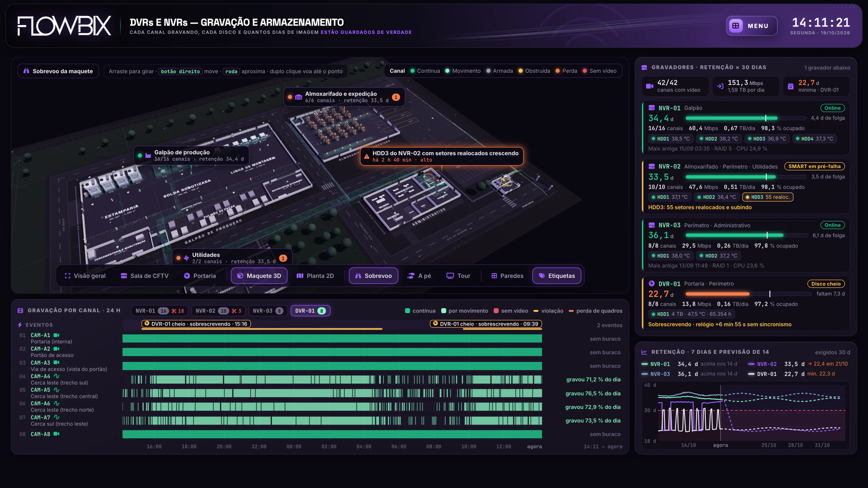The height and width of the screenshot is (488, 868).
Task: Start the Tour mode
Action: tap(458, 276)
